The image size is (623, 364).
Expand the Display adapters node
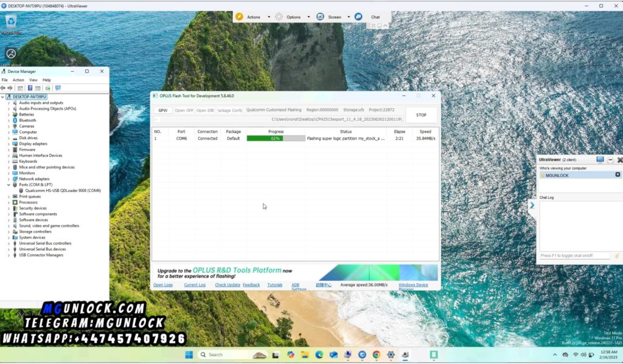coord(9,144)
